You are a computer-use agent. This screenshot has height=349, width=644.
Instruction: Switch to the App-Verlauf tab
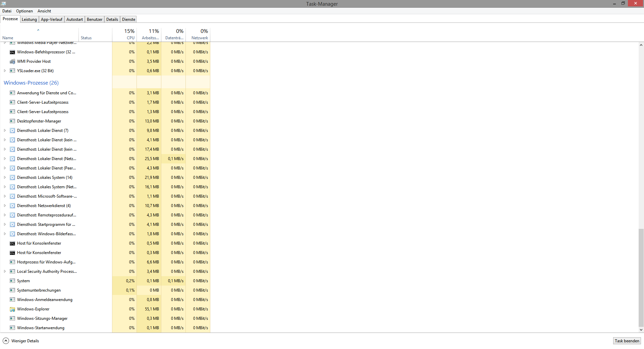52,19
